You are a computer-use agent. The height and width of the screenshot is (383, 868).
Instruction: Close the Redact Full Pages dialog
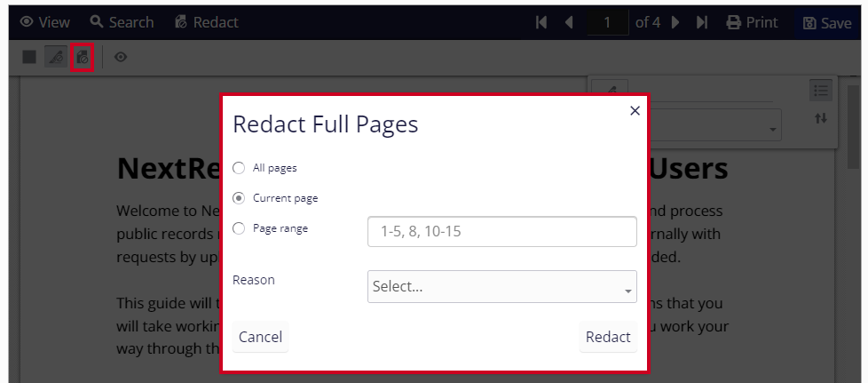click(635, 111)
